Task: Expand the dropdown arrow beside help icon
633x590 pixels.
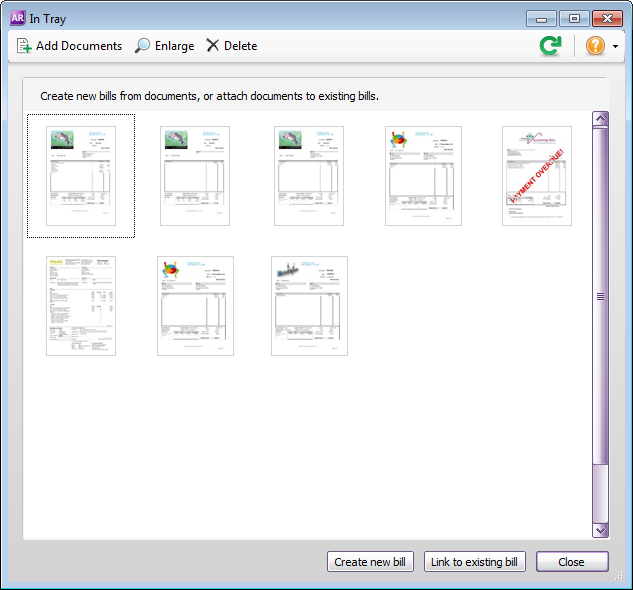Action: tap(616, 47)
